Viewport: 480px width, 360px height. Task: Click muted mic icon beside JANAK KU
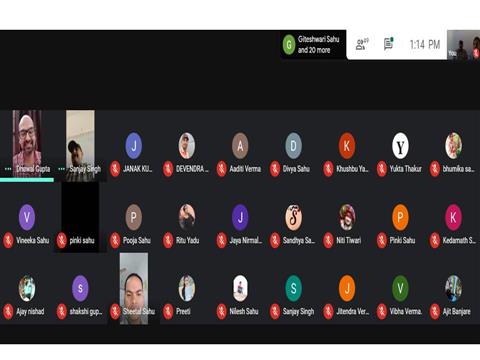(115, 169)
